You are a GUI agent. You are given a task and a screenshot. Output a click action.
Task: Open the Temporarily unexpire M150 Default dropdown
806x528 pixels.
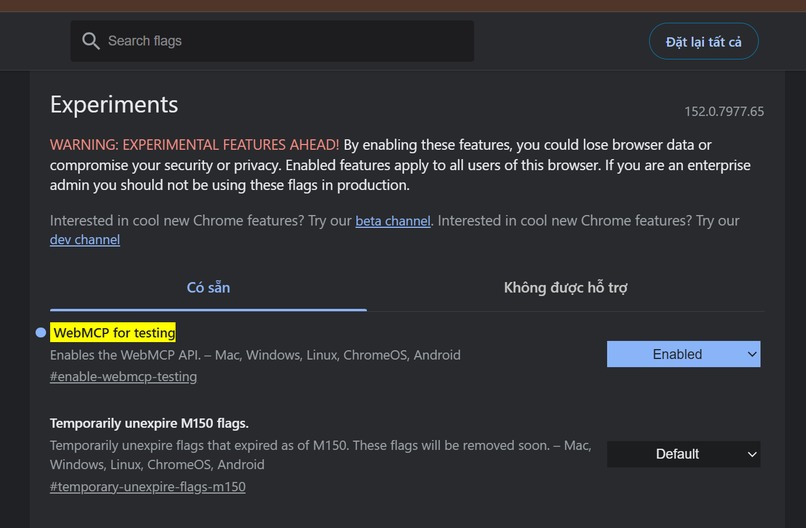[x=683, y=454]
